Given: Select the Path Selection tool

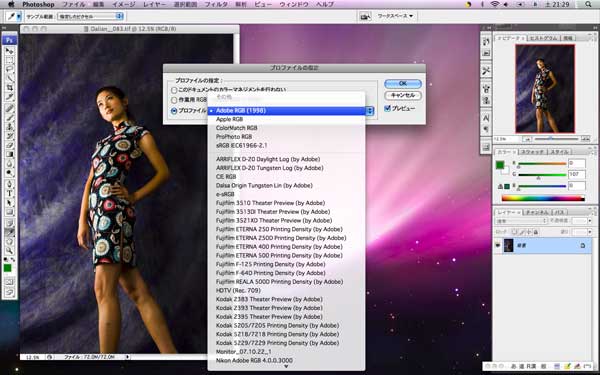Looking at the screenshot, I should [9, 203].
